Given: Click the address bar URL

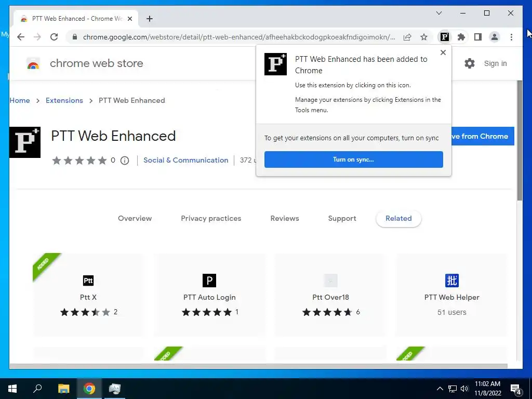Looking at the screenshot, I should 239,37.
